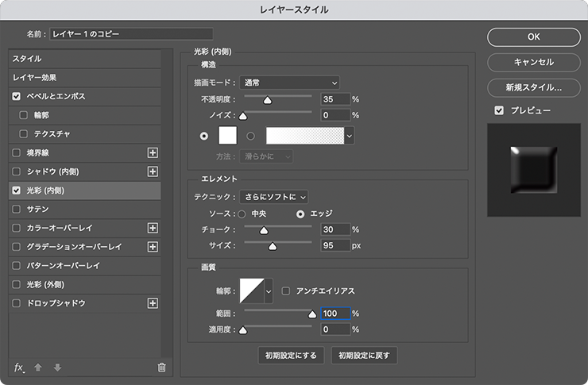The height and width of the screenshot is (385, 588).
Task: Click the trash icon to delete effect
Action: coord(161,367)
